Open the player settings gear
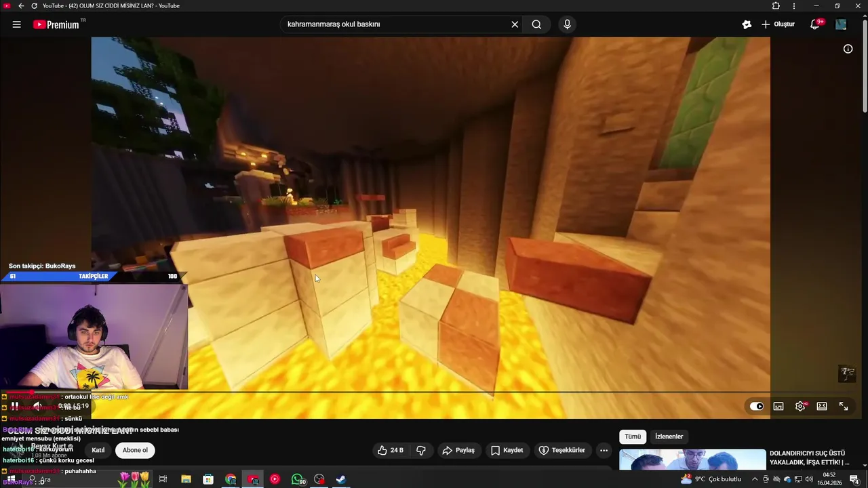This screenshot has height=488, width=868. click(800, 406)
